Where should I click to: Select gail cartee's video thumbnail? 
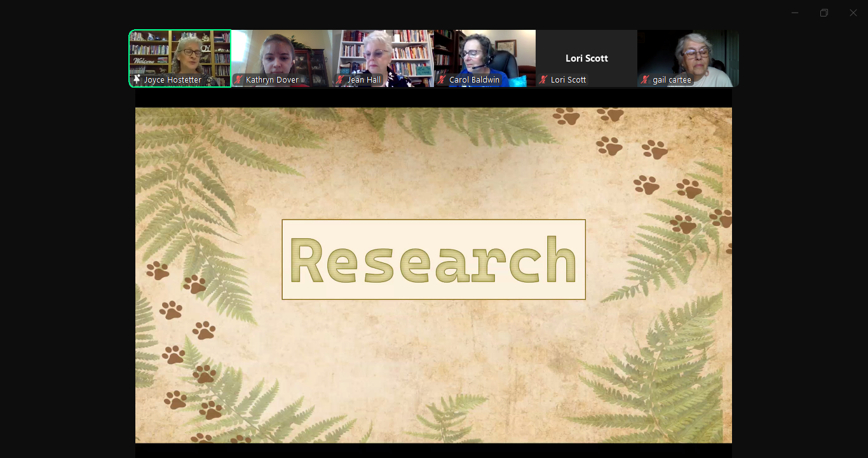[688, 54]
